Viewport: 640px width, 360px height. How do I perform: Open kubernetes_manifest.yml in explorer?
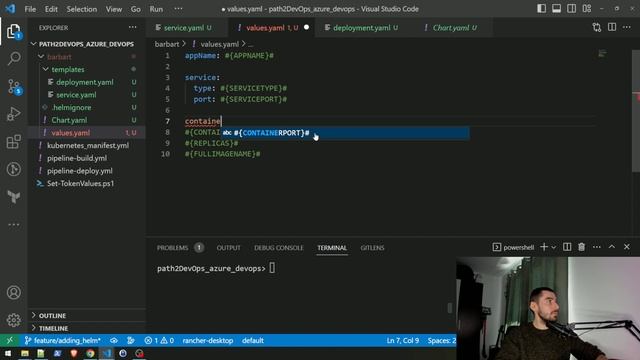pos(88,145)
